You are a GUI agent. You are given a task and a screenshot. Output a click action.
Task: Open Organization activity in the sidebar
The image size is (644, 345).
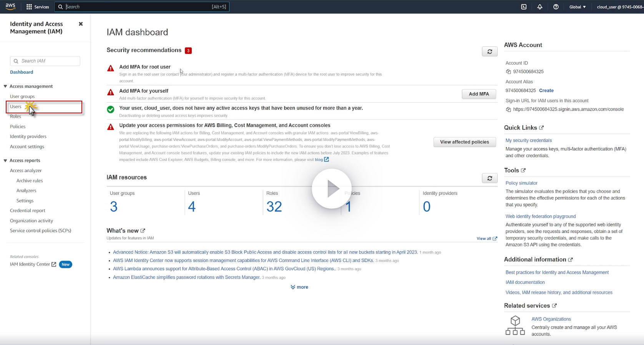tap(32, 221)
